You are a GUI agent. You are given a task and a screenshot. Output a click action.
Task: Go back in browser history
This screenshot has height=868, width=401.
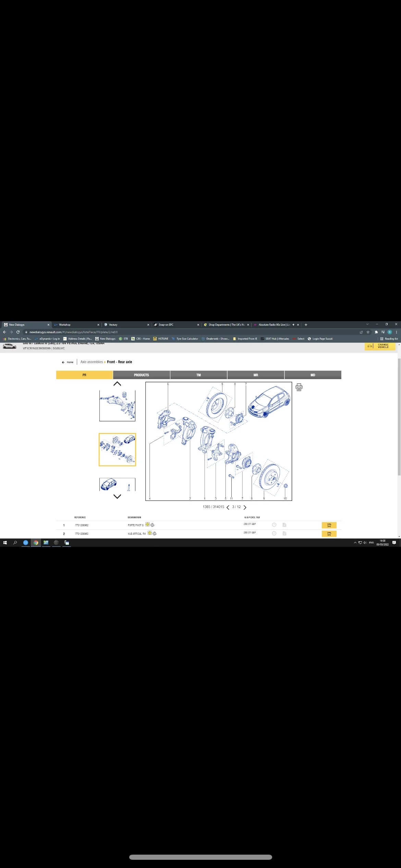coord(4,332)
